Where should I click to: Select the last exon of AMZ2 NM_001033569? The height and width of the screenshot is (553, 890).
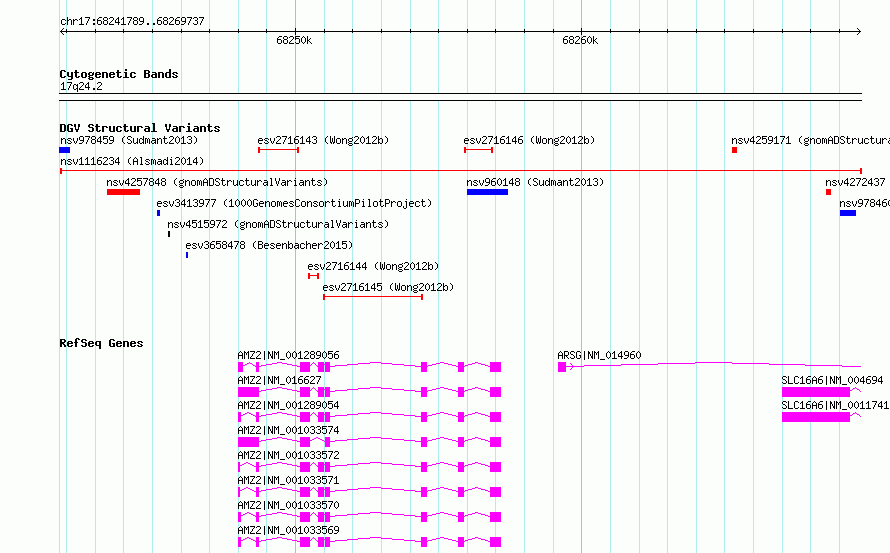[x=496, y=542]
